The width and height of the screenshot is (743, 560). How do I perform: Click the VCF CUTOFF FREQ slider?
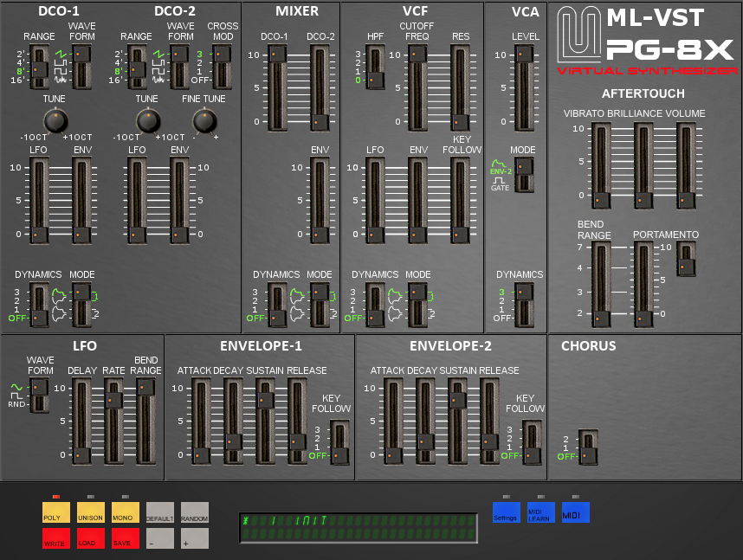tap(417, 88)
